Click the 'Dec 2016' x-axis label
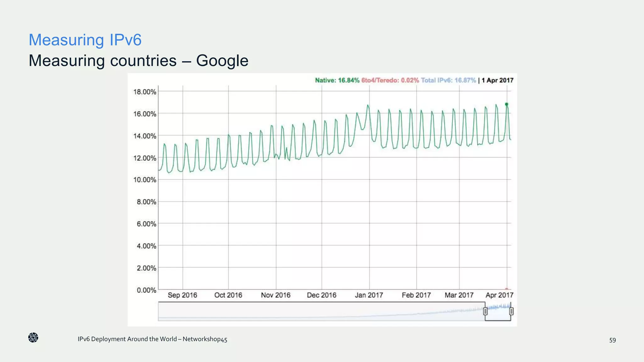This screenshot has width=644, height=362. [322, 295]
